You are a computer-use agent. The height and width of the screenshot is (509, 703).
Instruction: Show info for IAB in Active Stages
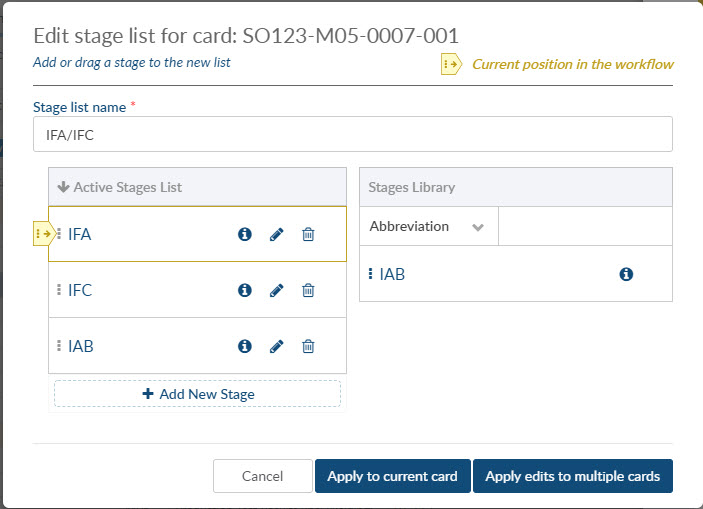[244, 346]
